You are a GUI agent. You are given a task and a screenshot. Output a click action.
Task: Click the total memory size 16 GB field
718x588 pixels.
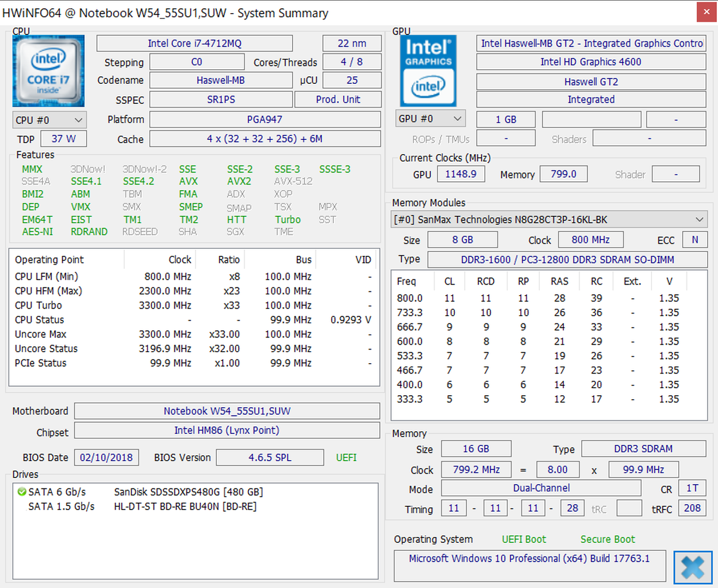pyautogui.click(x=476, y=449)
